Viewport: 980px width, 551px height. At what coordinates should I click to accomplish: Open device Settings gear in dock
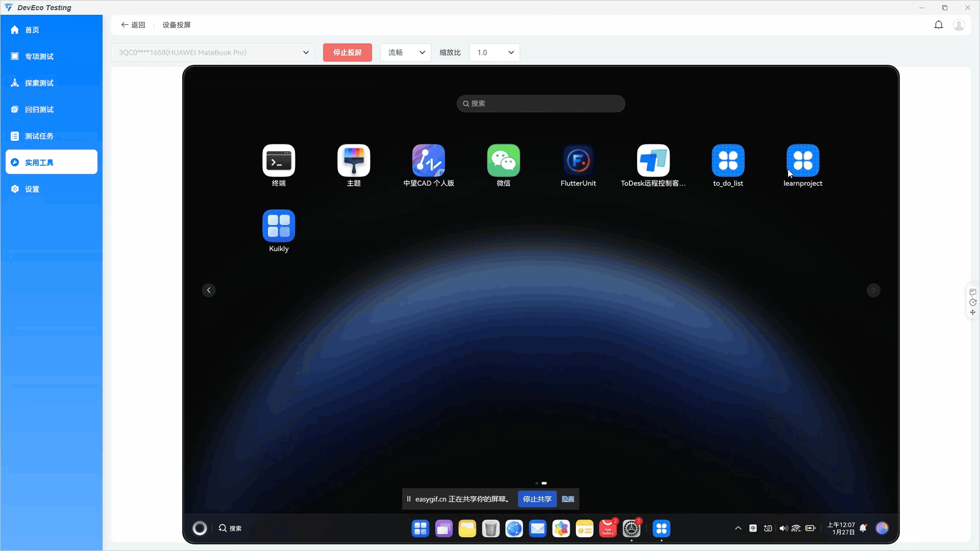[631, 529]
